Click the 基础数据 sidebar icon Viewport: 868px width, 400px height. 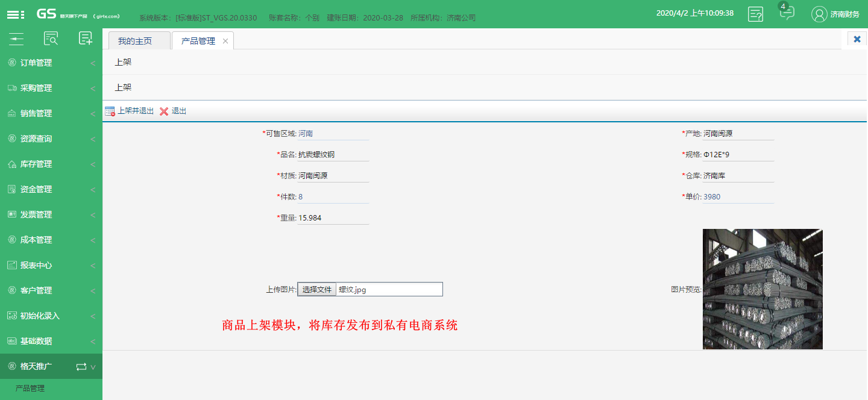[12, 341]
